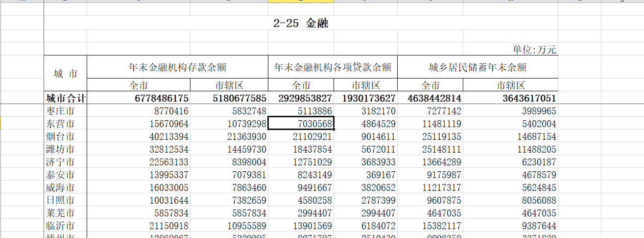Select cell with value 5624845
The height and width of the screenshot is (238, 644).
[x=510, y=187]
